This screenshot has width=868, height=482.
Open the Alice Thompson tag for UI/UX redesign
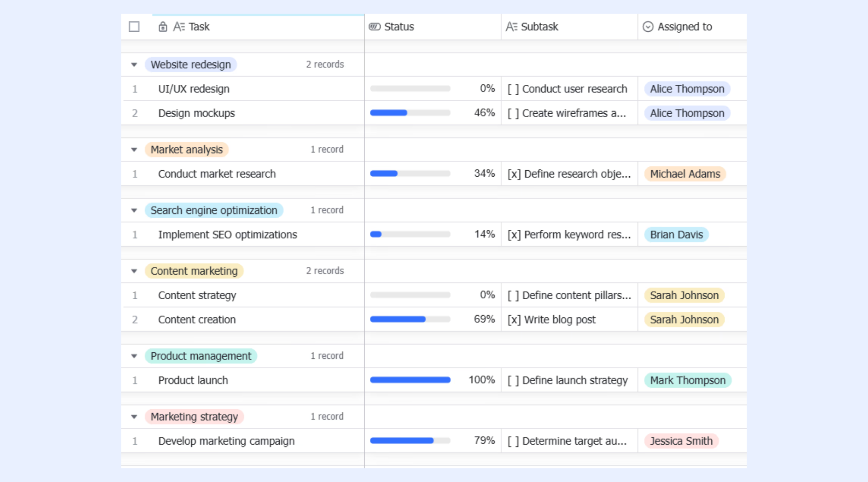(687, 89)
